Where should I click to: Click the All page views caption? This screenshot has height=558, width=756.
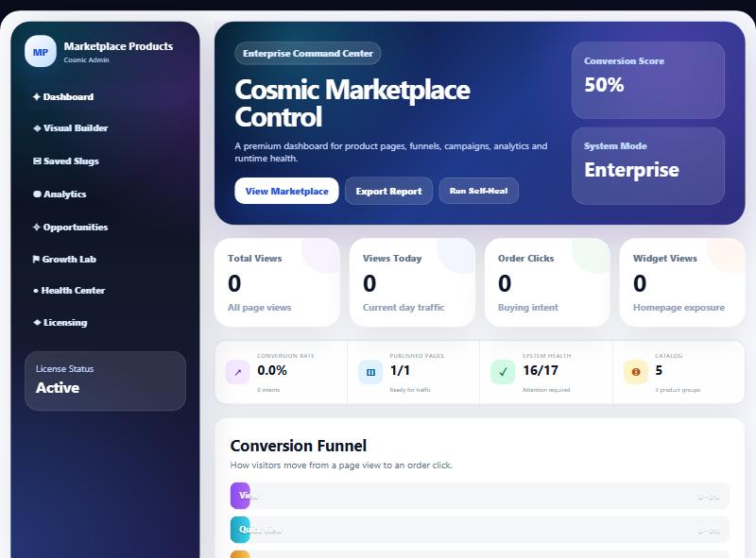tap(259, 308)
